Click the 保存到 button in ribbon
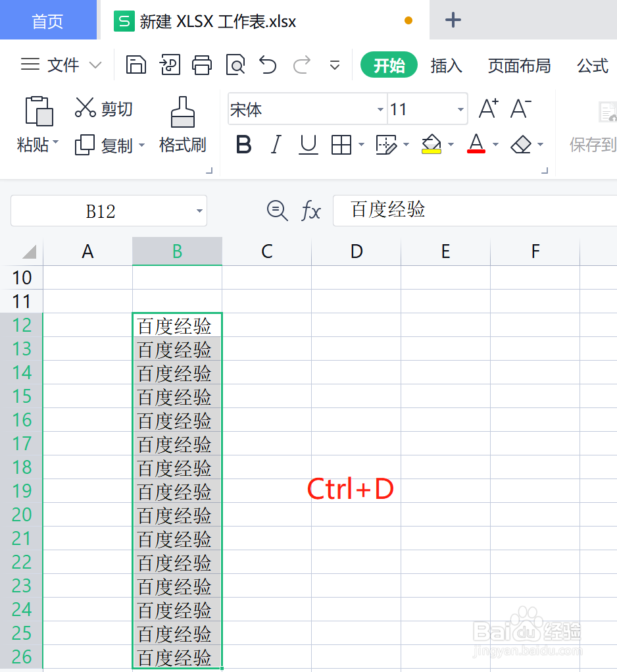This screenshot has height=672, width=617. (x=593, y=127)
